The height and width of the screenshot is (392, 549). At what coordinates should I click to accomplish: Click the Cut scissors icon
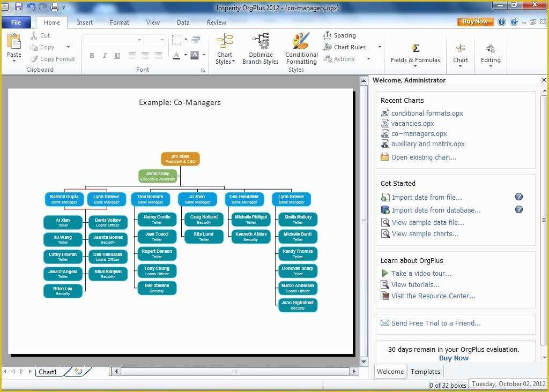tap(34, 35)
